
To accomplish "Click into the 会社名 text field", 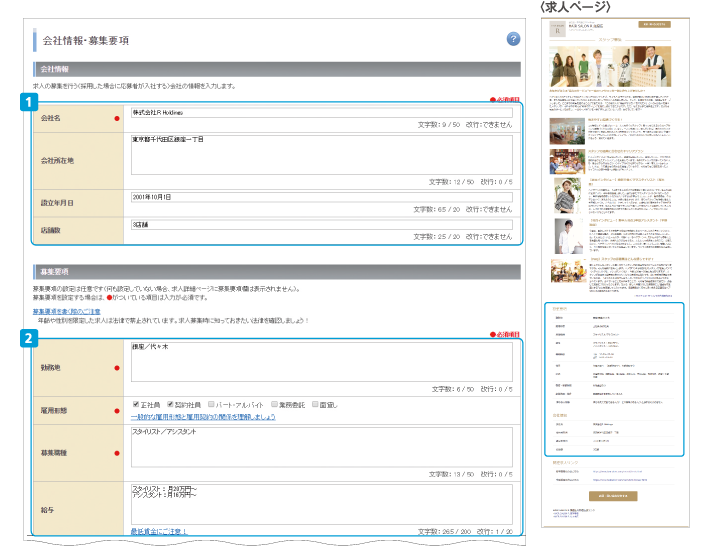I will (x=320, y=113).
